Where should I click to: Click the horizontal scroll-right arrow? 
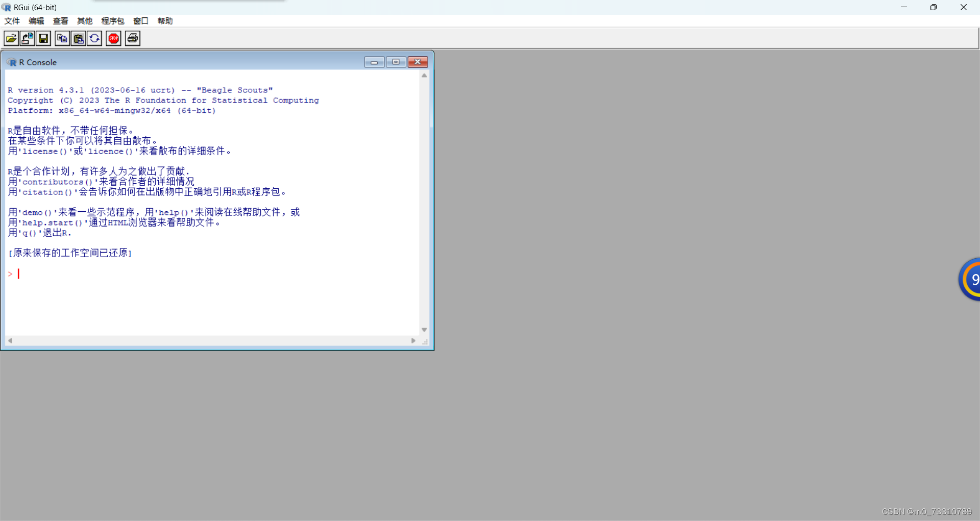pyautogui.click(x=413, y=340)
